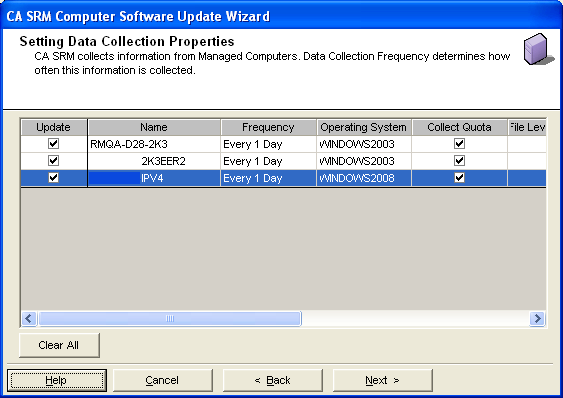Click the File Level column header
Screen dimensions: 563x398
527,127
